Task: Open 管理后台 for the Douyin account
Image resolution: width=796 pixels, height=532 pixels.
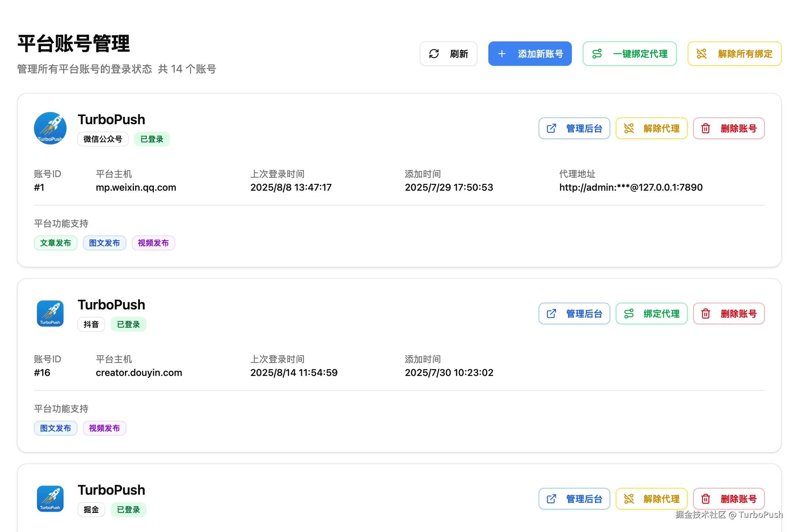Action: coord(574,313)
